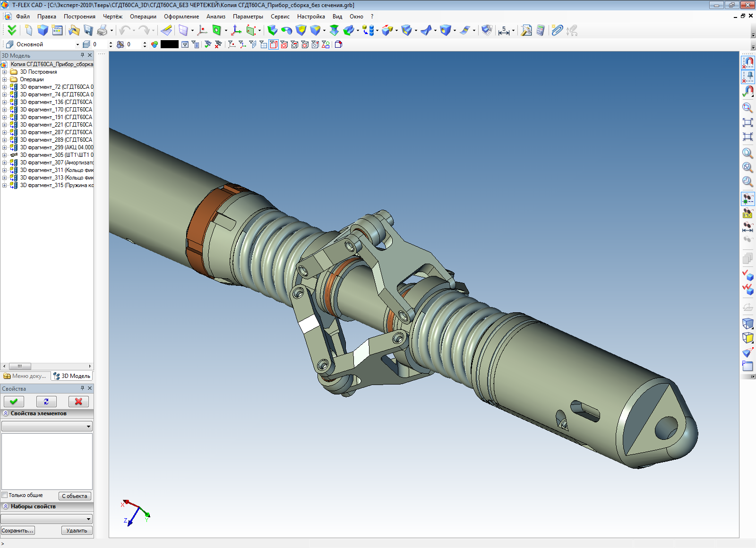Open the calculator icon

tap(541, 30)
